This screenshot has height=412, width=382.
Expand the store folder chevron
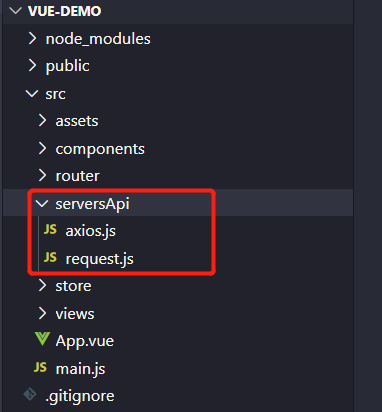(x=42, y=285)
